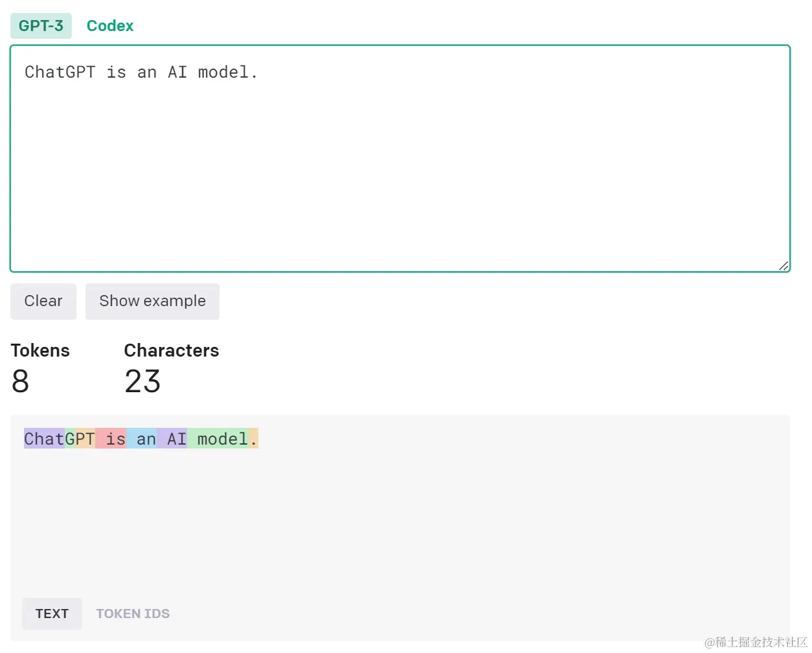This screenshot has height=653, width=812.
Task: Click the Tokens label
Action: [x=40, y=350]
